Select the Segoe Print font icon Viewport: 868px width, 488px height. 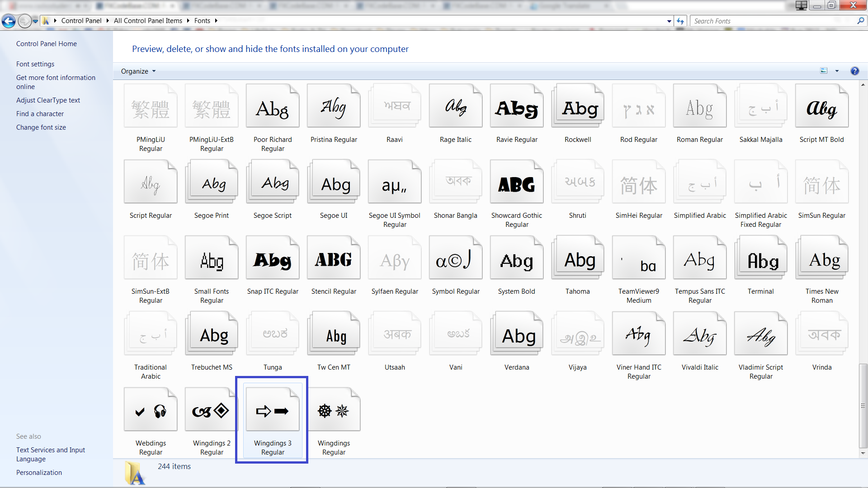point(212,181)
